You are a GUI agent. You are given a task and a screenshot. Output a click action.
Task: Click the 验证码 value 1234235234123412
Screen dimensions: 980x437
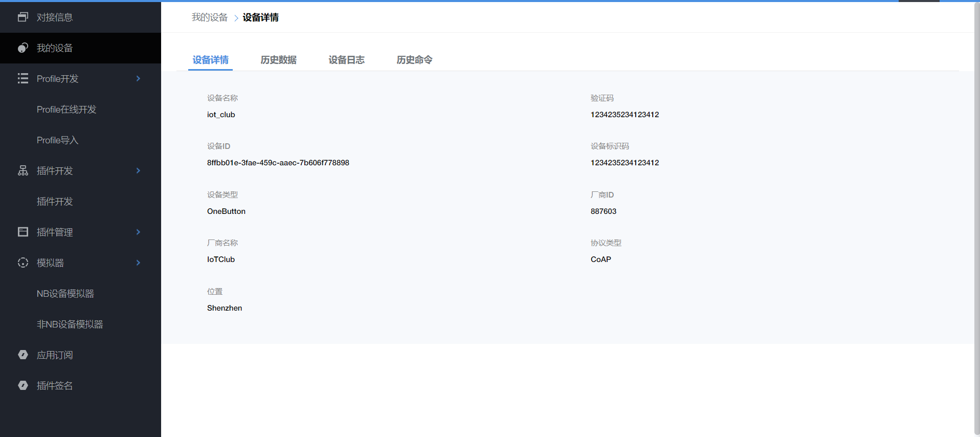pos(625,115)
